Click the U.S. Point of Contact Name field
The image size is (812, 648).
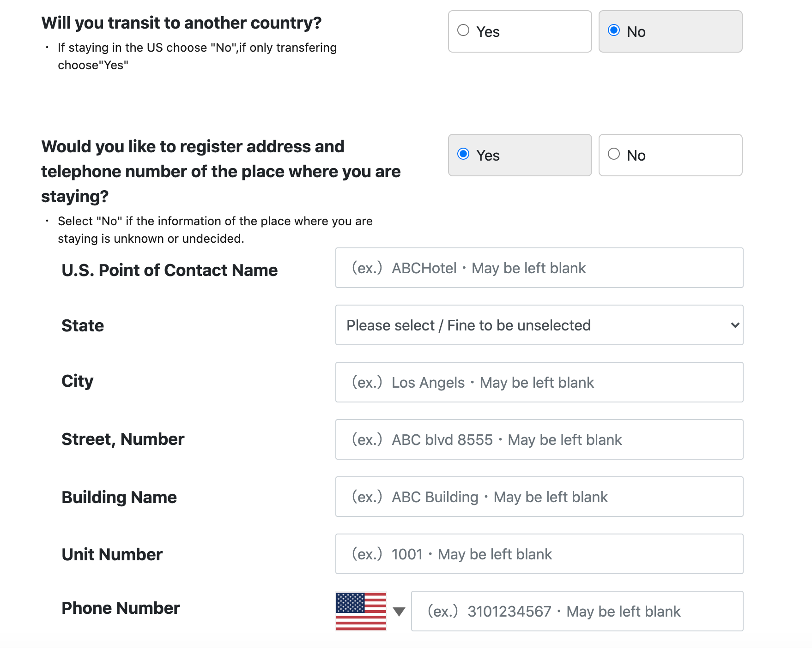tap(539, 268)
